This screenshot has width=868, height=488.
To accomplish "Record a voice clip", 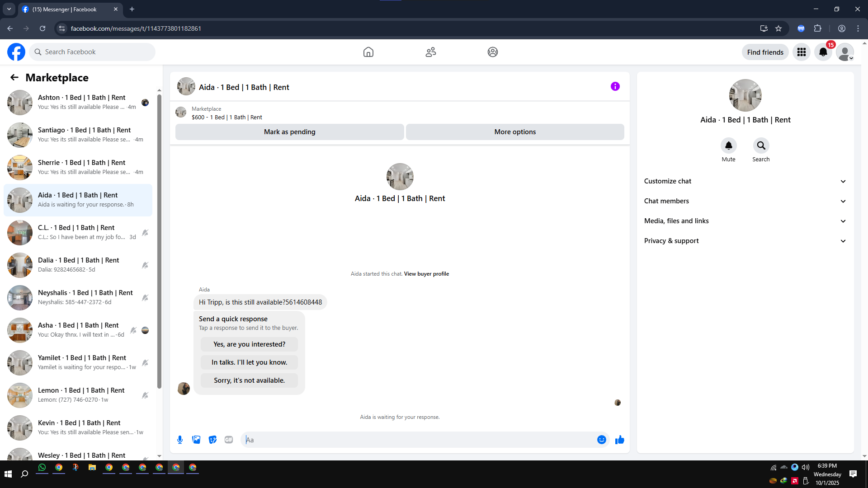I will click(x=180, y=440).
